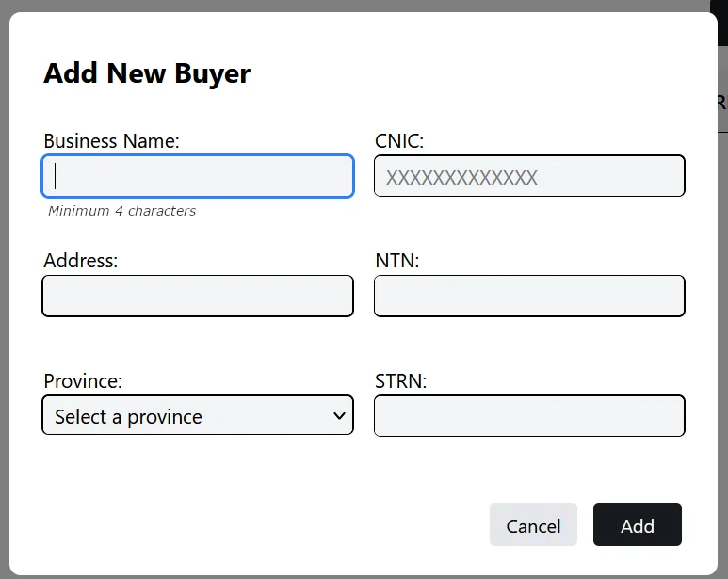Click the dark button behind dialog's top-right corner

pos(722,24)
